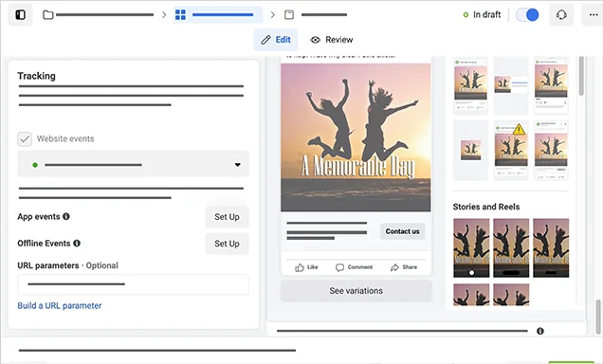Select the ad set grid breadcrumb
This screenshot has height=364, width=603.
(x=218, y=15)
